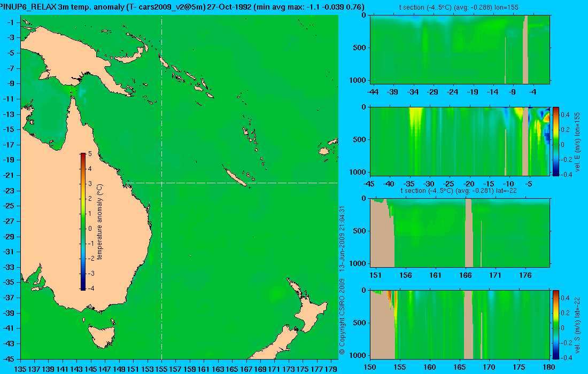Click the '-5' tick under the velocity E section
The width and height of the screenshot is (588, 374).
(x=528, y=184)
